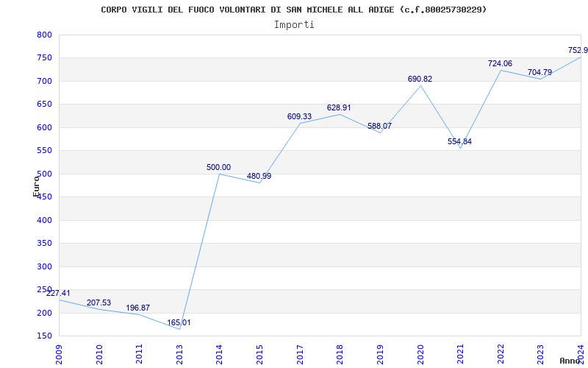Click the 2024 year axis label
The height and width of the screenshot is (368, 588).
pos(581,354)
